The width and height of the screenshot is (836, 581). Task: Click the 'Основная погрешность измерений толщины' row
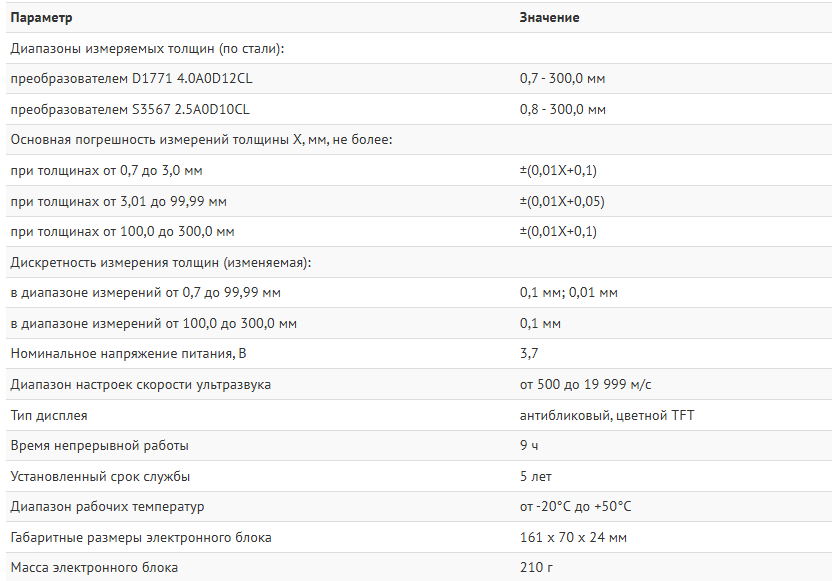[x=201, y=140]
